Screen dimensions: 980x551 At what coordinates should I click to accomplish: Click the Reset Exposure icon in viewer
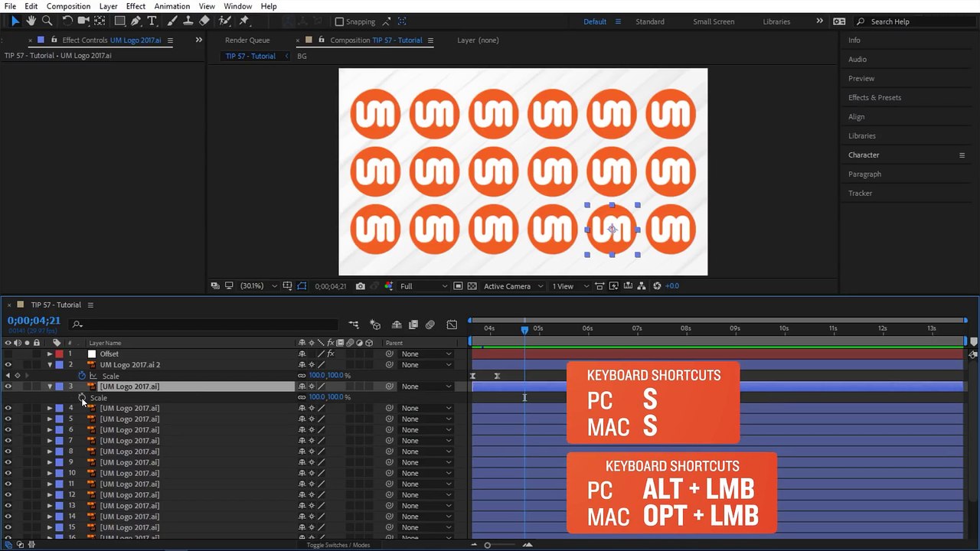(x=657, y=286)
